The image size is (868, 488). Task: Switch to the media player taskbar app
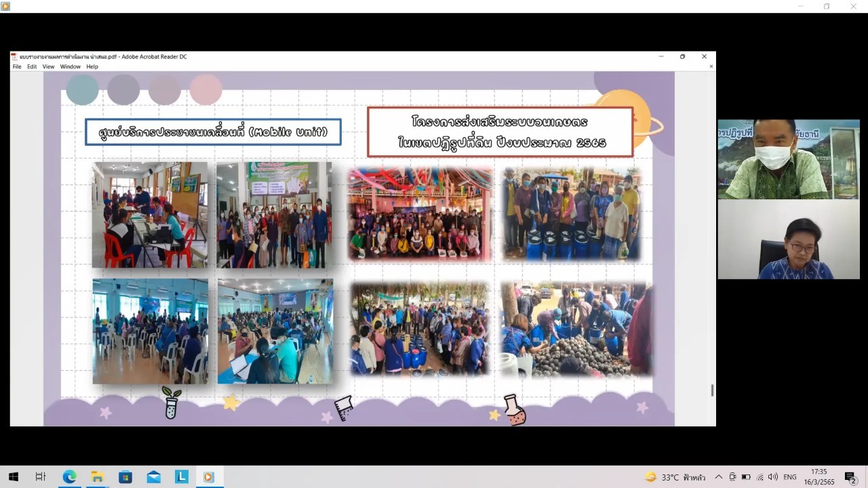[209, 477]
